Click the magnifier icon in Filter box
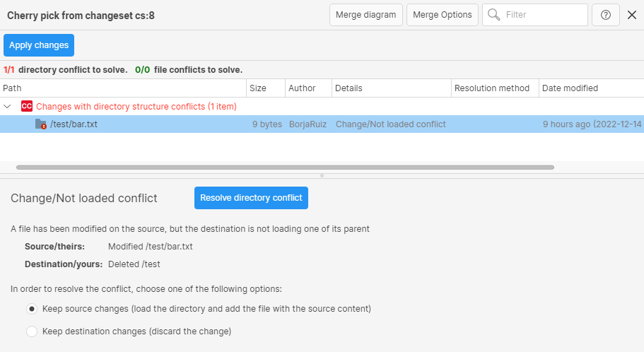 493,15
